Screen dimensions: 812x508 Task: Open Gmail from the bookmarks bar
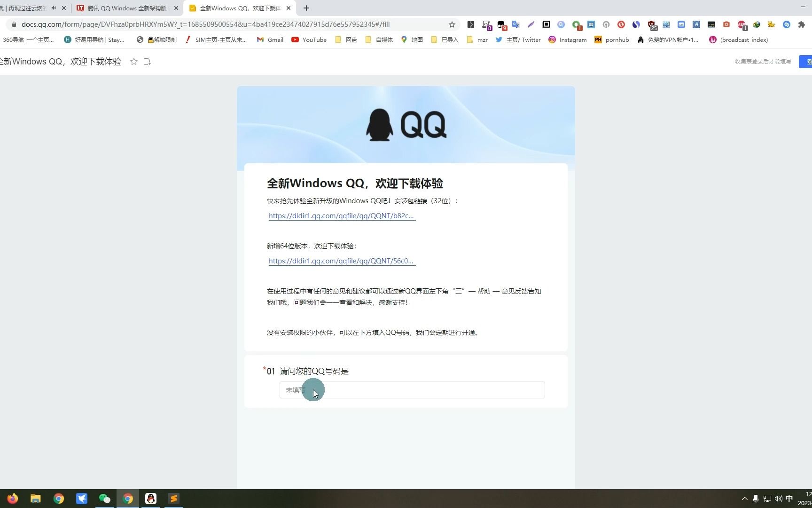pos(269,40)
